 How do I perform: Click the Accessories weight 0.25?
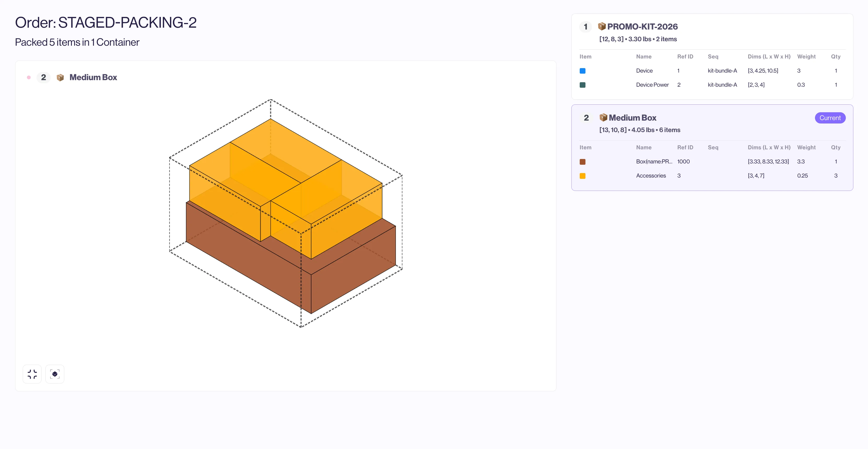pyautogui.click(x=802, y=176)
